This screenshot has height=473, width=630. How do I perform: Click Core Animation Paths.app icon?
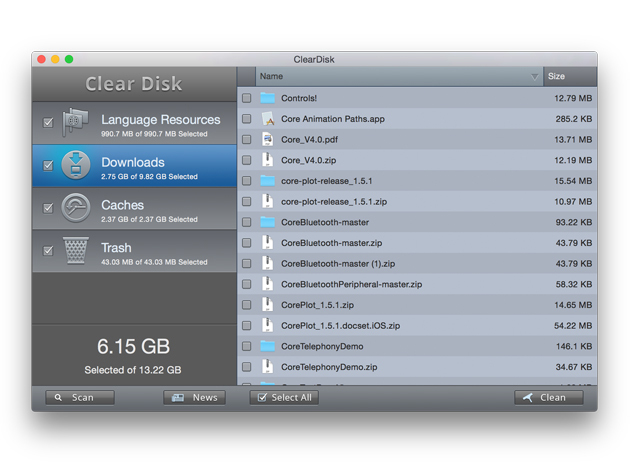pos(267,119)
